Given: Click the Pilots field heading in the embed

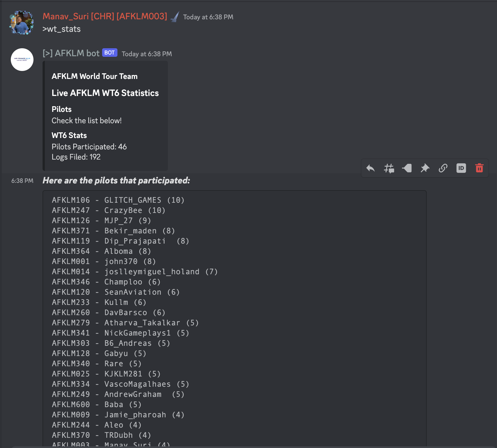Looking at the screenshot, I should pyautogui.click(x=62, y=109).
